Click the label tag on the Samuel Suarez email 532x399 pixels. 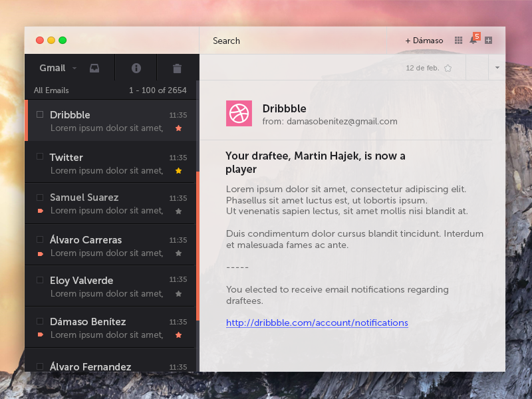[x=41, y=211]
